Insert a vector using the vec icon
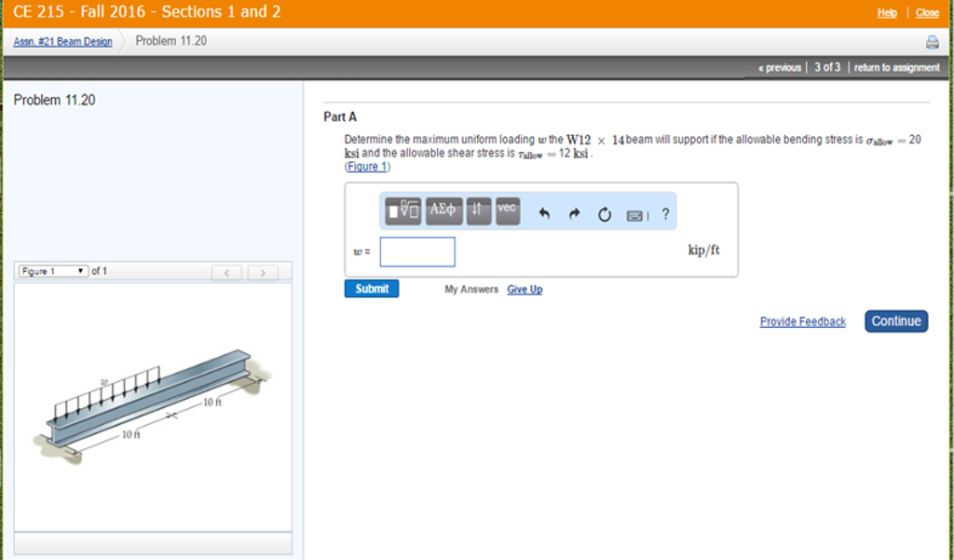Image resolution: width=954 pixels, height=560 pixels. tap(506, 212)
